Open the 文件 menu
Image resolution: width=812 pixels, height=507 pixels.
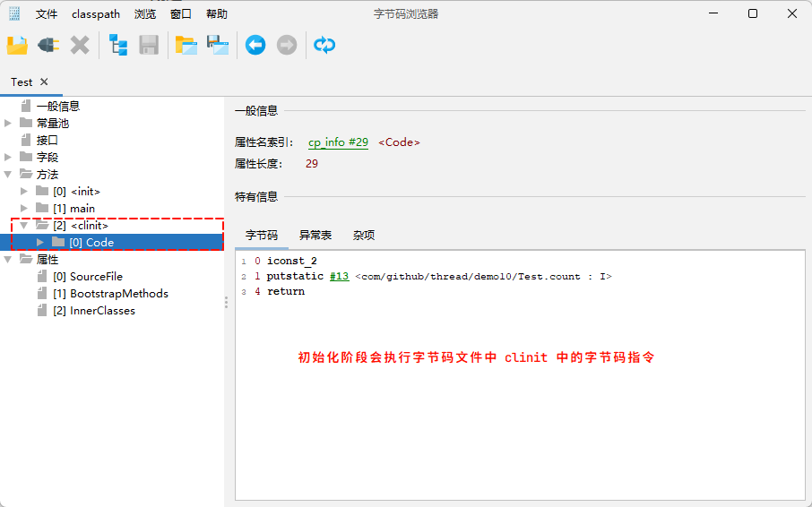[x=47, y=14]
